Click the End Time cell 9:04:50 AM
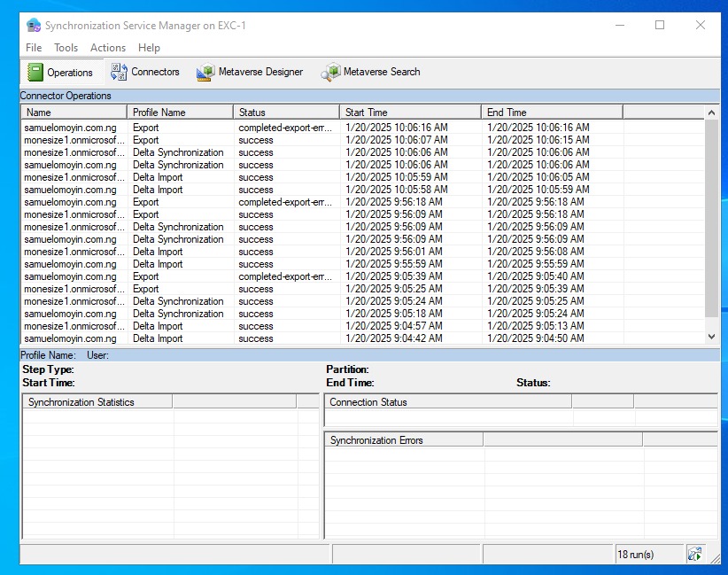The image size is (728, 575). tap(535, 338)
